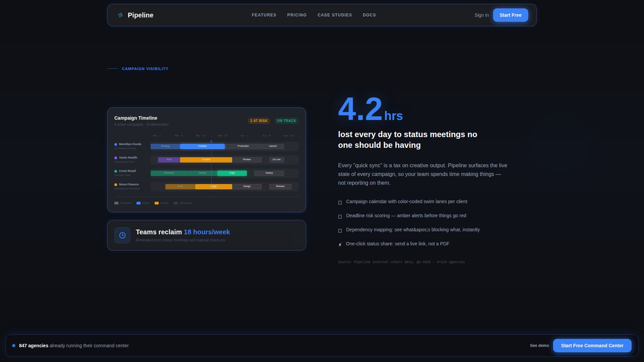644x362 pixels.
Task: Select the Research bar for Crest Retail
Action: (169, 173)
